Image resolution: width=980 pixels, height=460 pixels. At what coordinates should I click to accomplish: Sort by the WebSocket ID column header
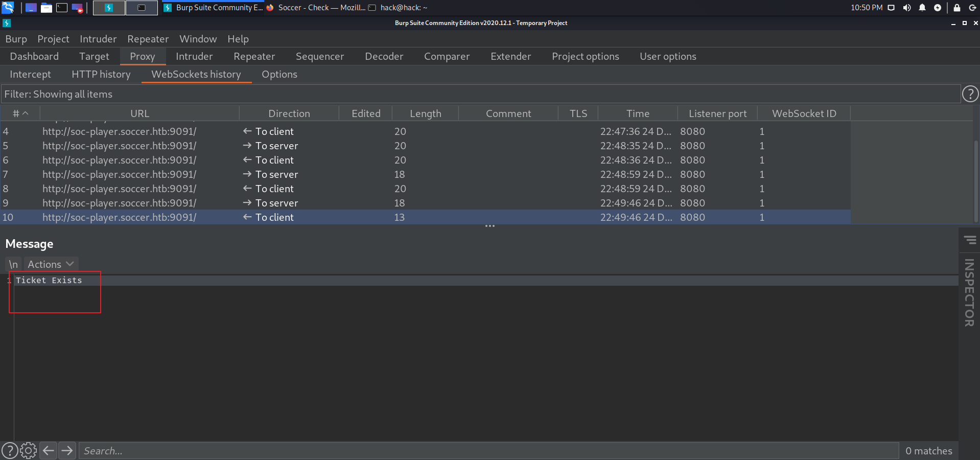(804, 113)
